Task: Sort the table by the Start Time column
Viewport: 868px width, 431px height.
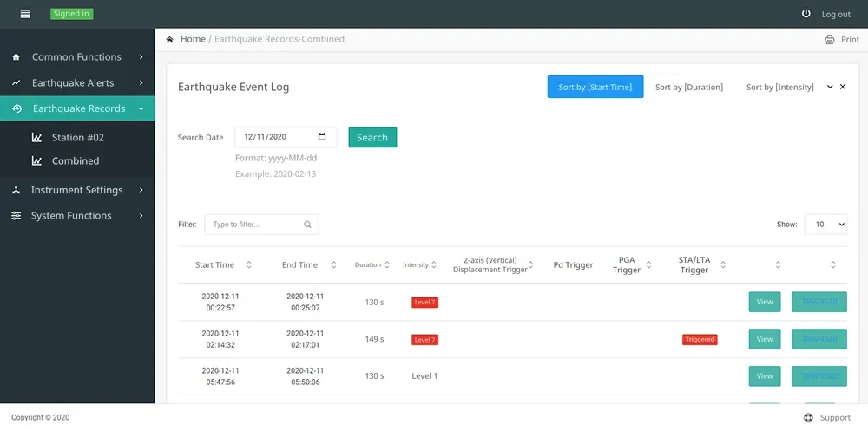Action: pyautogui.click(x=249, y=265)
